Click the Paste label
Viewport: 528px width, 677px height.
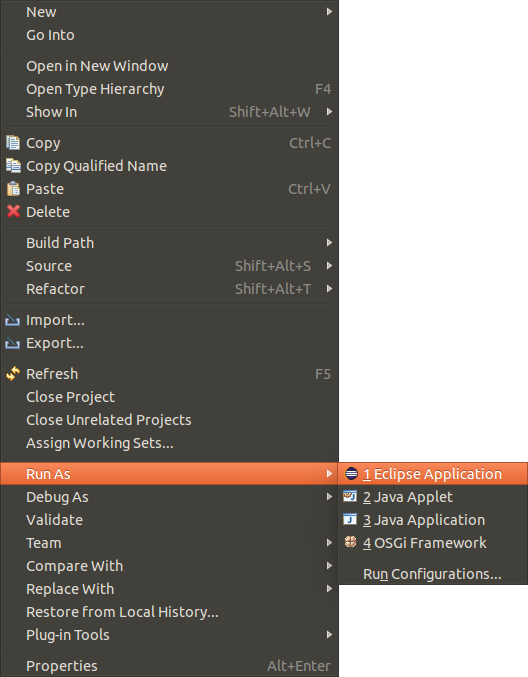(45, 189)
